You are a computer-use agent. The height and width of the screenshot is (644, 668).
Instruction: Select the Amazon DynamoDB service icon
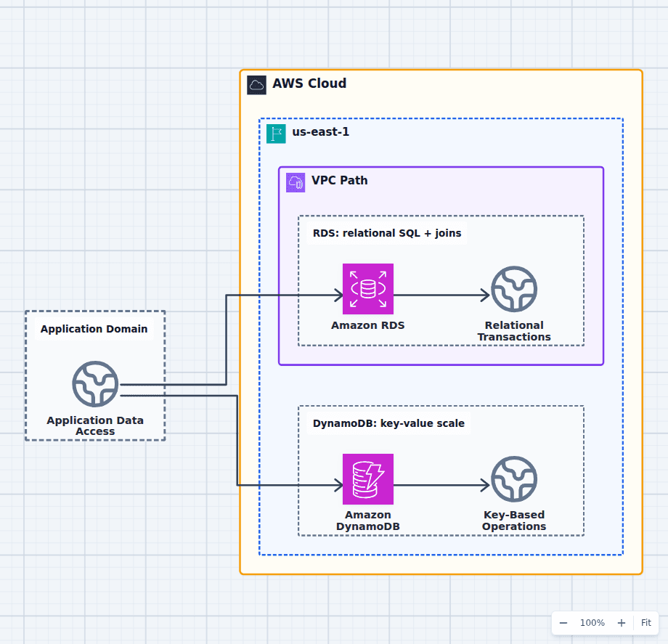pos(368,478)
